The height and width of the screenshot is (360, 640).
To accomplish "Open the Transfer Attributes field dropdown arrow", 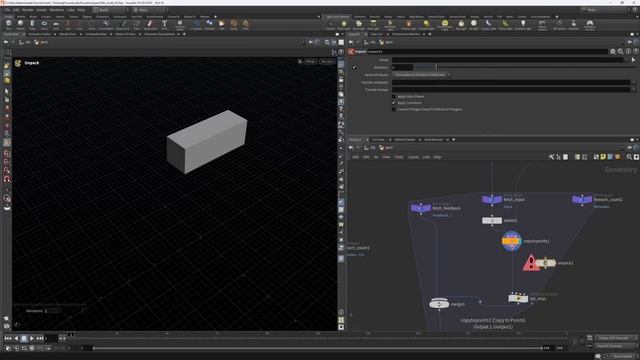I will (x=633, y=82).
